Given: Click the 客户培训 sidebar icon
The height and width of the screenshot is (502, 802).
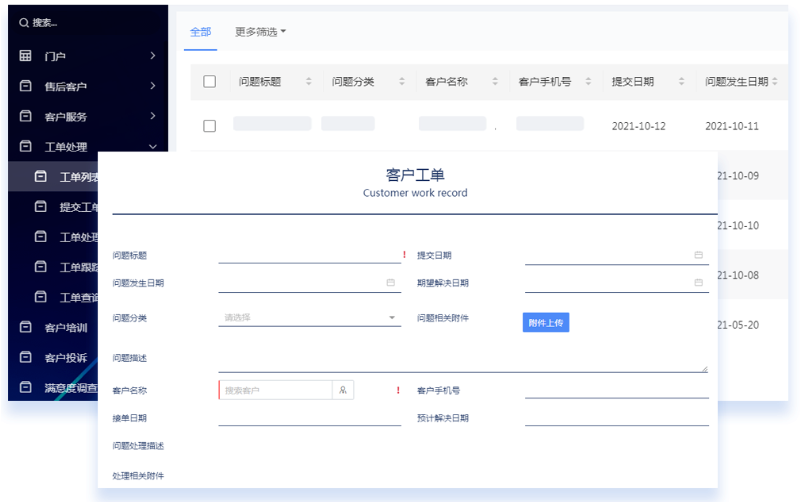Looking at the screenshot, I should click(25, 326).
